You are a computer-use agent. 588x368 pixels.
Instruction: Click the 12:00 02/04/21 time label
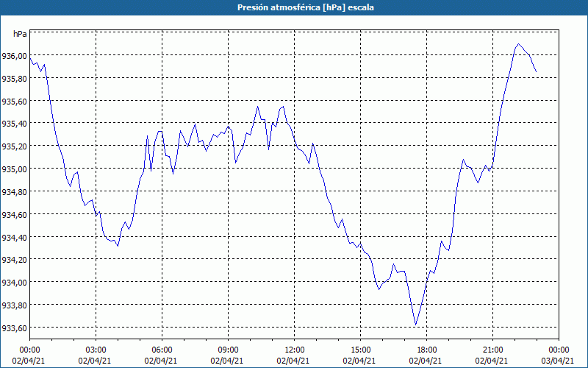[293, 355]
